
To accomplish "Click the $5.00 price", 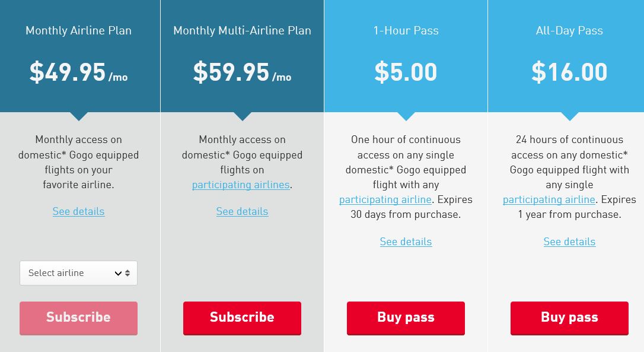I will [406, 72].
